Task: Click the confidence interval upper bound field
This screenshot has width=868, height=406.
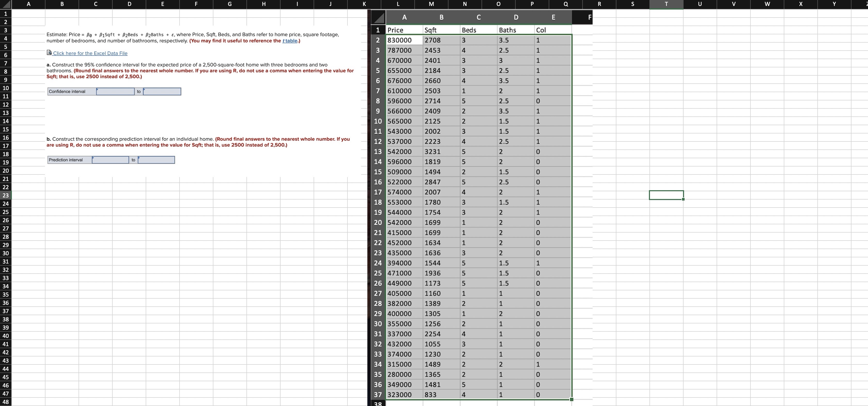Action: 162,92
